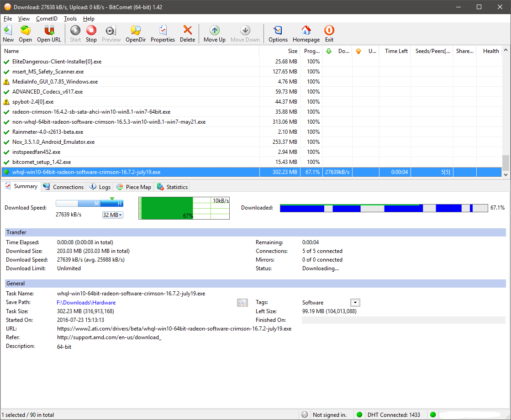Sort tasks by the Time Left column

(395, 51)
